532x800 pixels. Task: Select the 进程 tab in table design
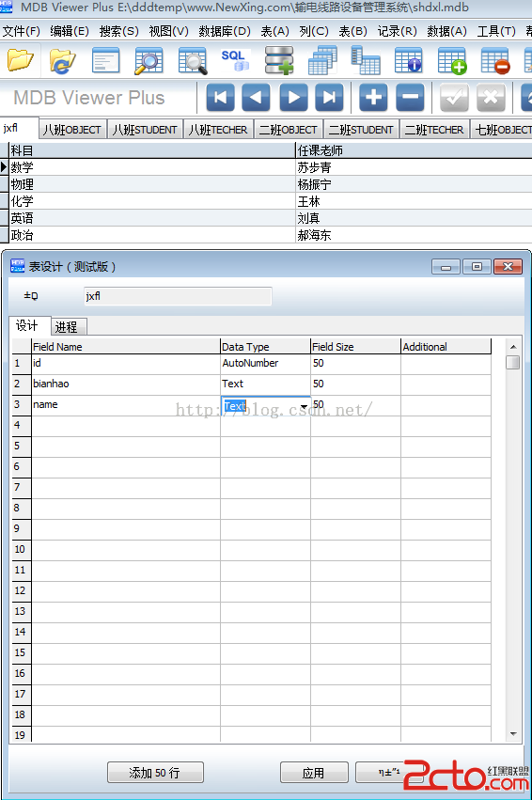pyautogui.click(x=67, y=327)
